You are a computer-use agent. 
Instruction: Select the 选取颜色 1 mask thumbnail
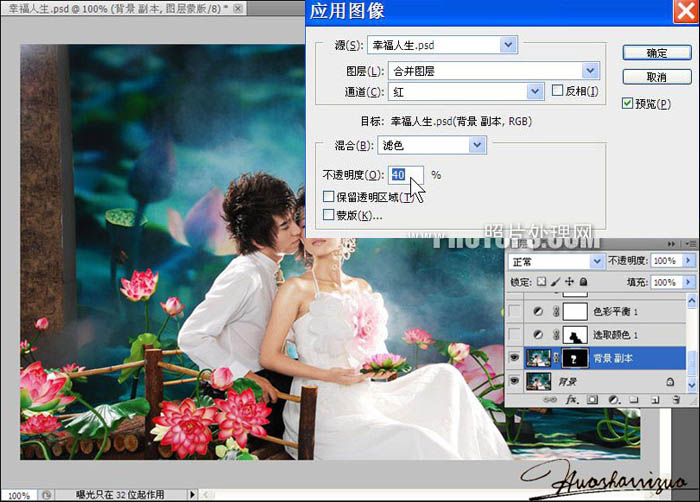point(575,335)
